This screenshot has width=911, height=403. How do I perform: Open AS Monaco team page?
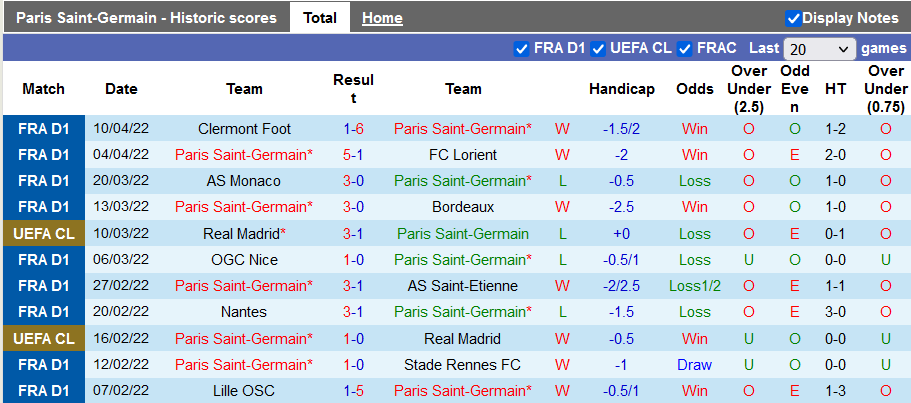(x=245, y=181)
